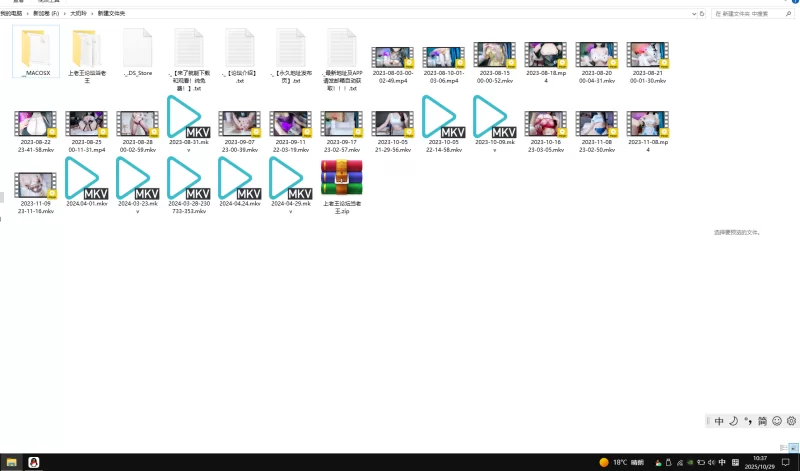The width and height of the screenshot is (800, 471).
Task: Select MKV file 2023-10-05 22-14-58.mkv
Action: 444,124
